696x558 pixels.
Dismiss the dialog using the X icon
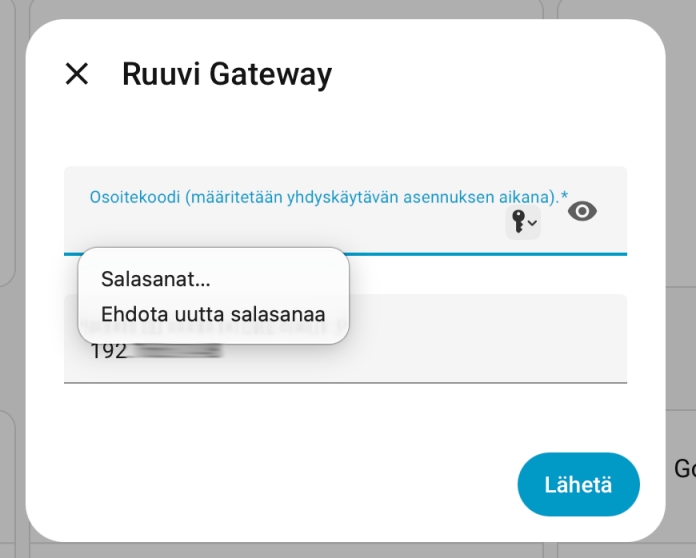coord(77,74)
